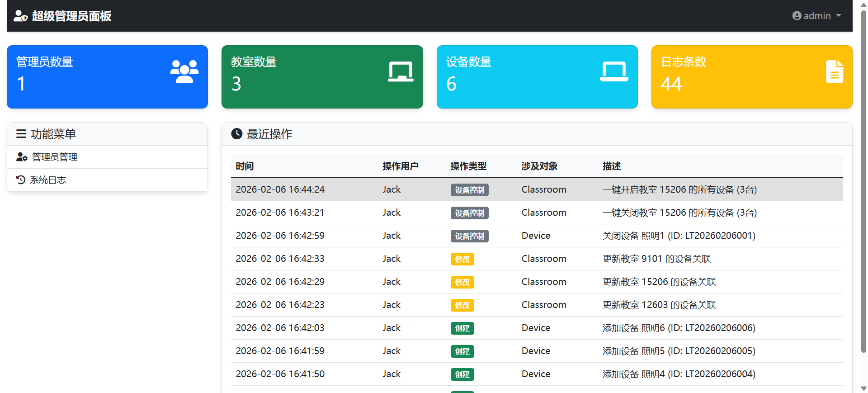Click the laptop icon on 设备数量 card
This screenshot has height=393, width=868.
[x=614, y=71]
